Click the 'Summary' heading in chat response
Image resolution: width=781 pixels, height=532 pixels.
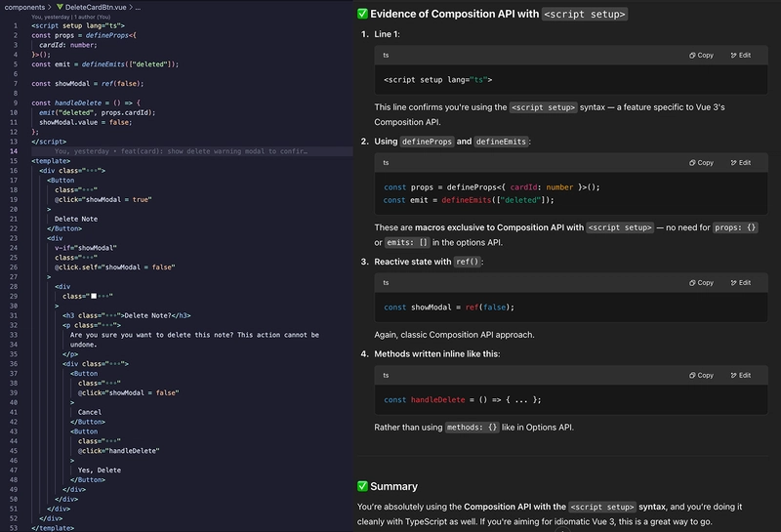(394, 487)
